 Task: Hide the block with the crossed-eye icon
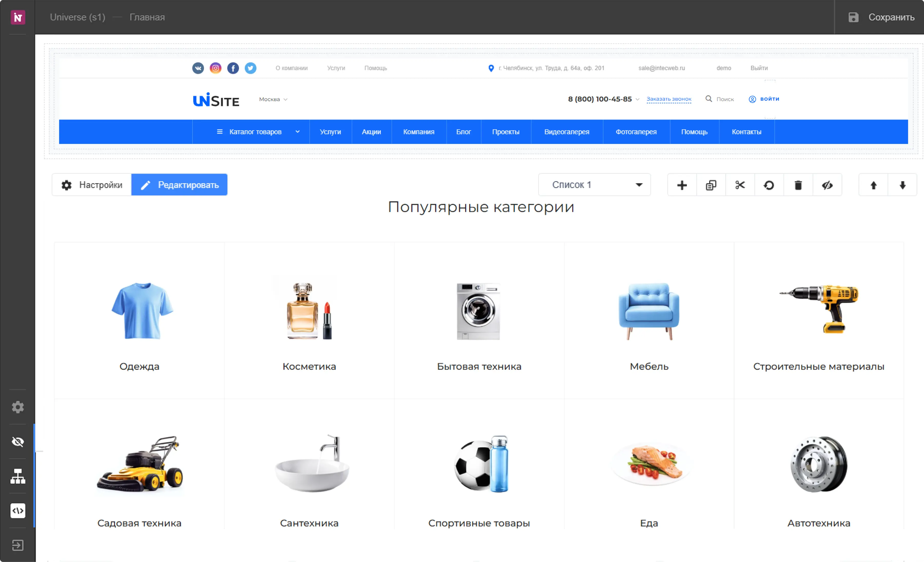(828, 185)
